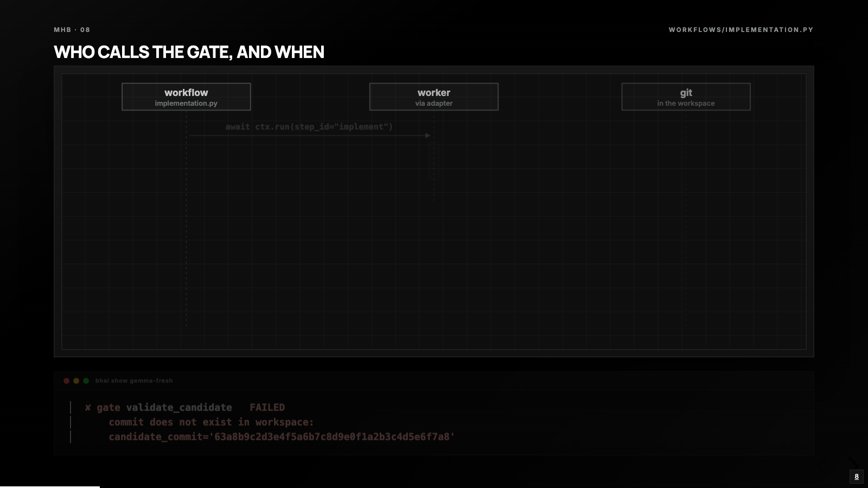Click the WORKFLOWS/IMPLEMENTATION.PY header text
The height and width of the screenshot is (488, 868).
click(x=741, y=30)
